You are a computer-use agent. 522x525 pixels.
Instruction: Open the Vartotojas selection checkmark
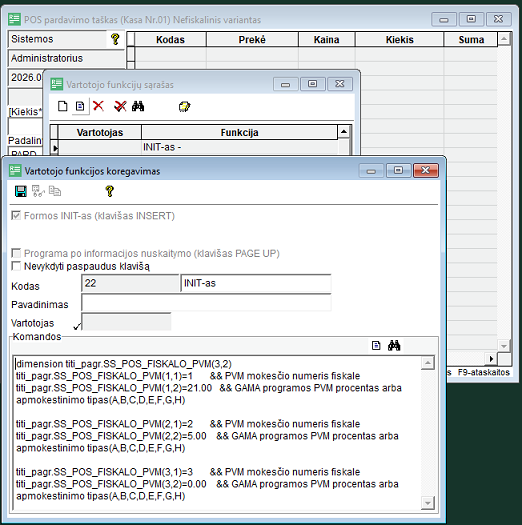click(77, 326)
